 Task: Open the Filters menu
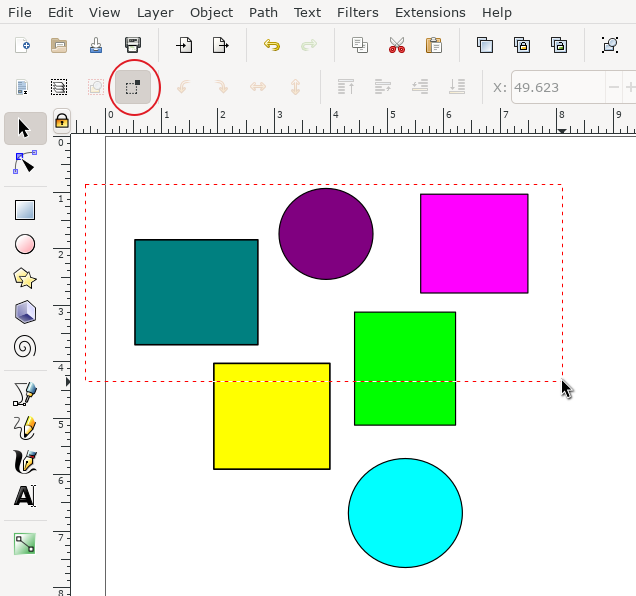pos(358,13)
